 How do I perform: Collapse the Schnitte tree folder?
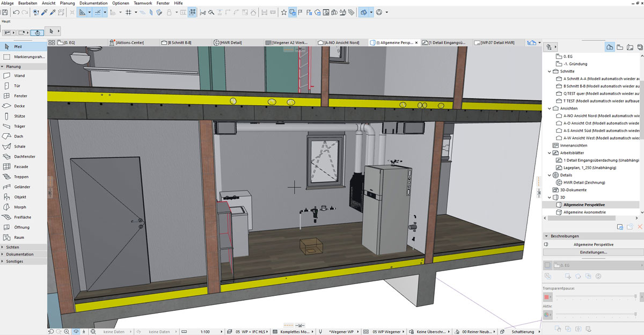(x=550, y=71)
